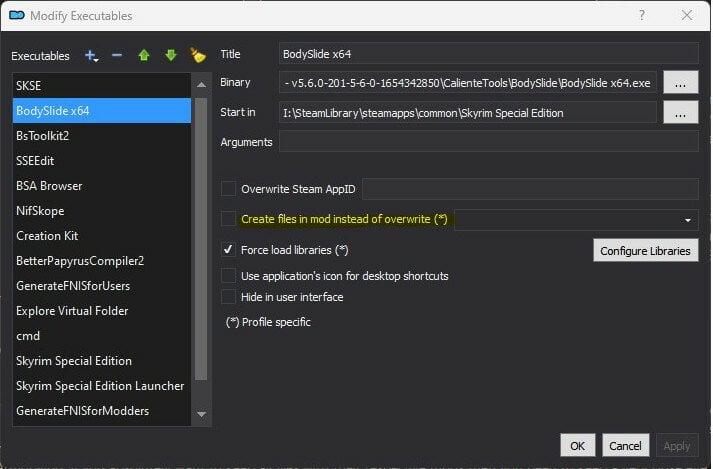713x469 pixels.
Task: Check Create files in mod instead of overwrite
Action: [x=228, y=219]
